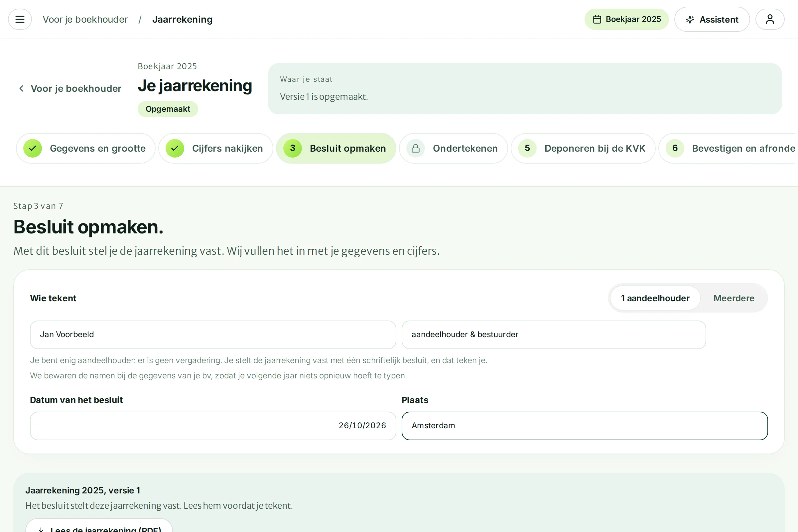Open the hamburger menu

20,19
